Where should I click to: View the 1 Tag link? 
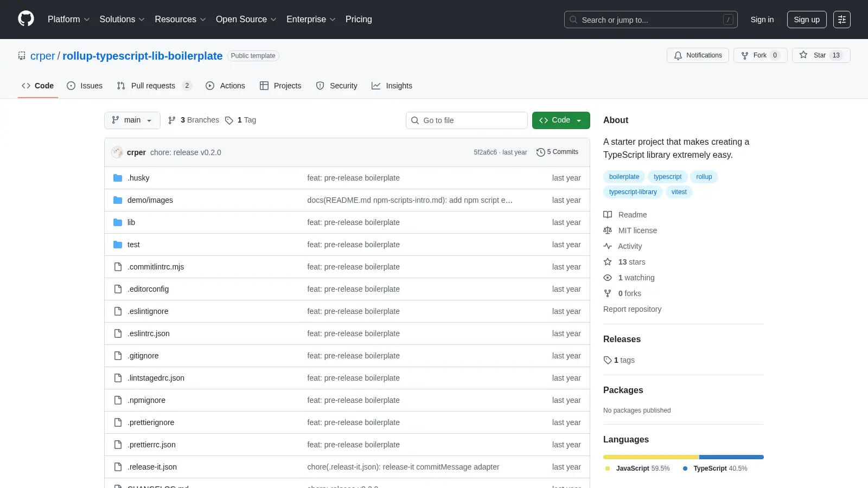click(x=241, y=120)
